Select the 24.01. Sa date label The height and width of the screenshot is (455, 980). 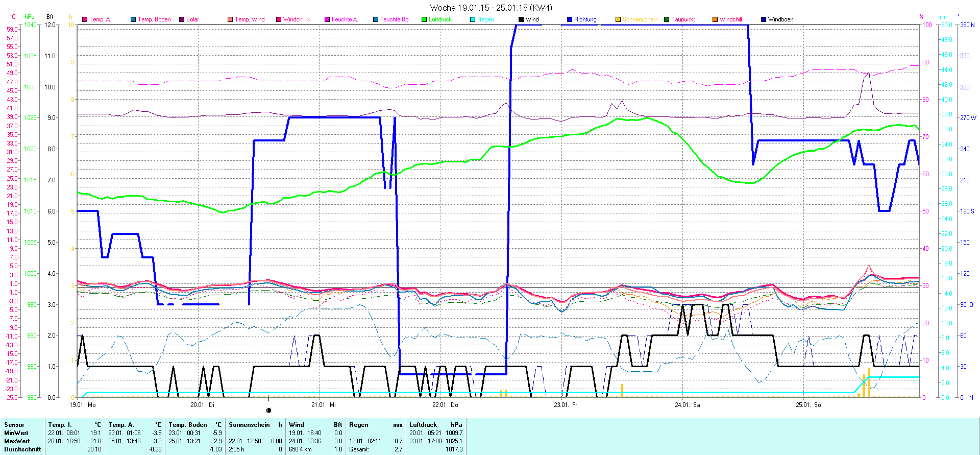tap(687, 405)
